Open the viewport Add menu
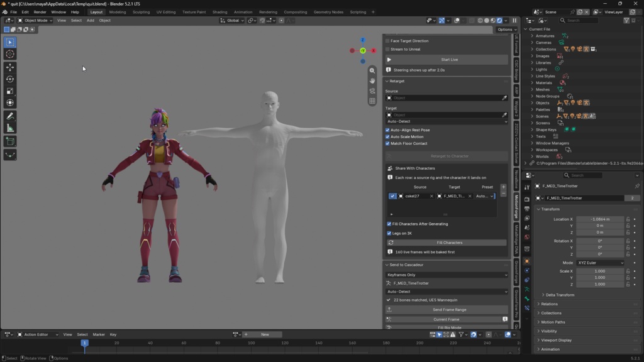Screen dimensions: 644x362 (x=90, y=21)
